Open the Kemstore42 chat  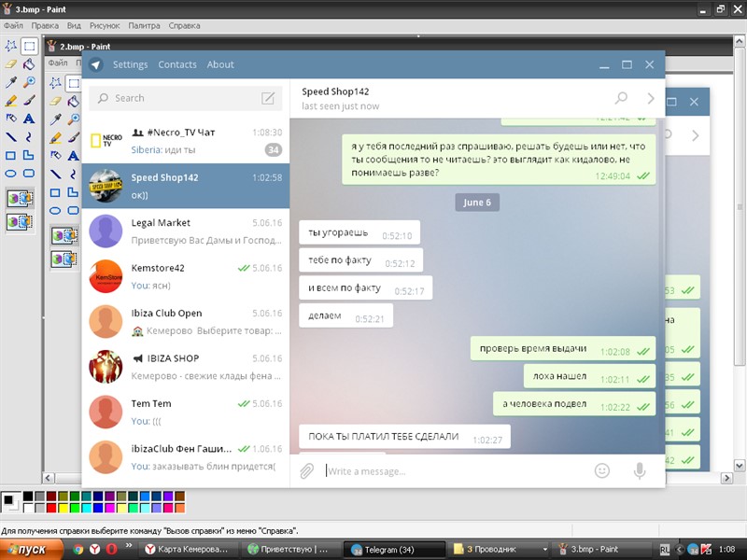click(x=186, y=276)
